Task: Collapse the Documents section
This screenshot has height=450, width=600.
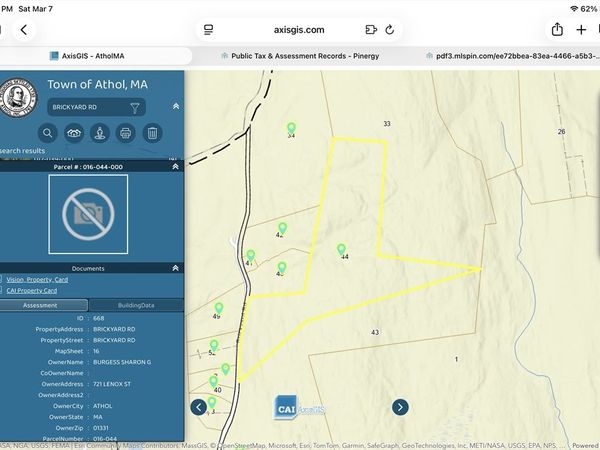Action: pos(176,268)
